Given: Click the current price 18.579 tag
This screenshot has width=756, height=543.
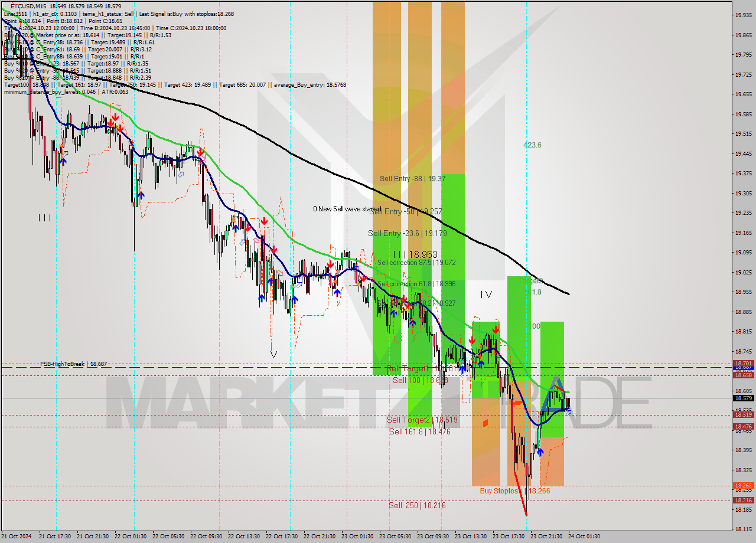Looking at the screenshot, I should point(743,398).
